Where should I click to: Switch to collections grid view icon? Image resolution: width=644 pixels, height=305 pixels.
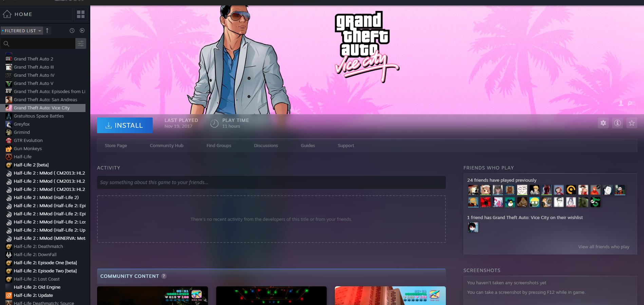coord(81,14)
